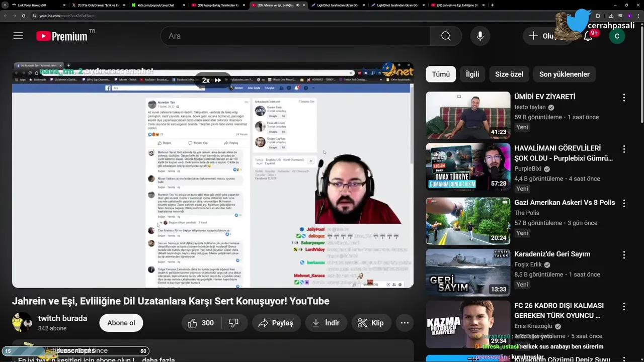View site information icon in address bar
The height and width of the screenshot is (362, 644).
(x=35, y=16)
